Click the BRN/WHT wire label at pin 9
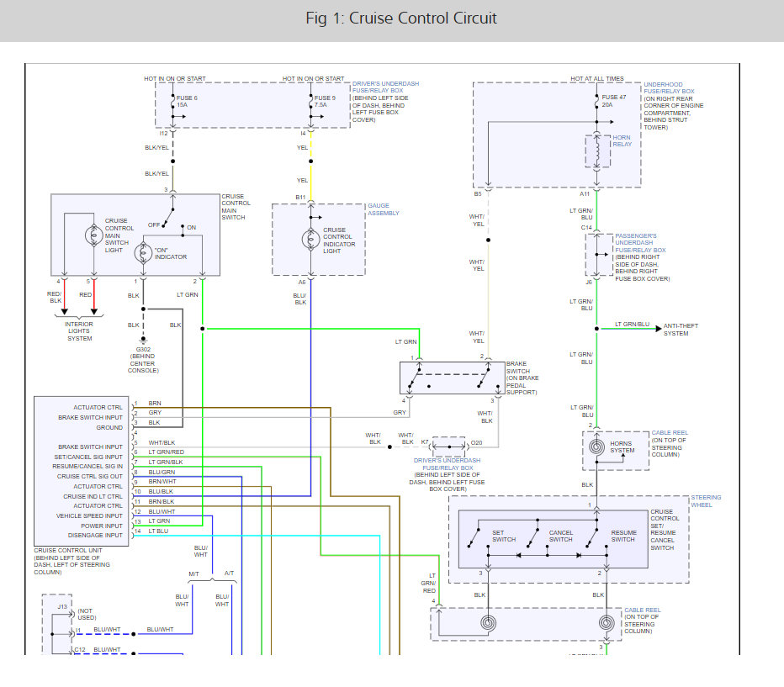This screenshot has width=784, height=687. tap(162, 482)
